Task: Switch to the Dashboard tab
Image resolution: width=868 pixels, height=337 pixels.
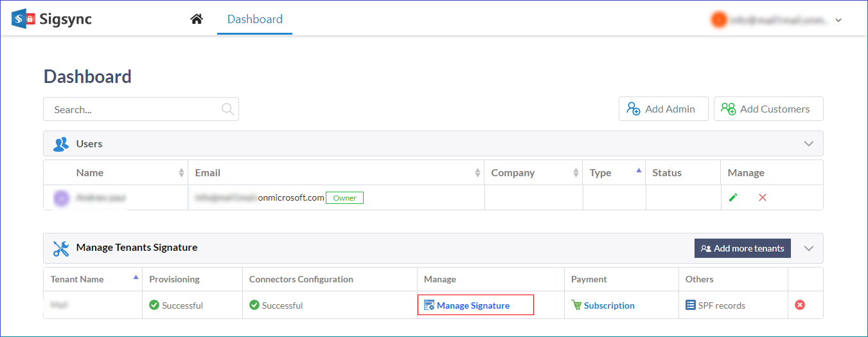Action: [254, 19]
